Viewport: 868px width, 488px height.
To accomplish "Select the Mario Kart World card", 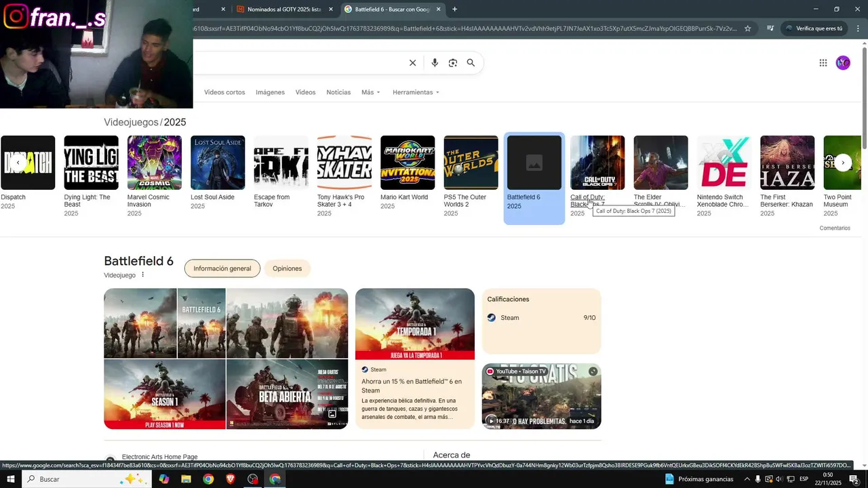I will tap(408, 173).
